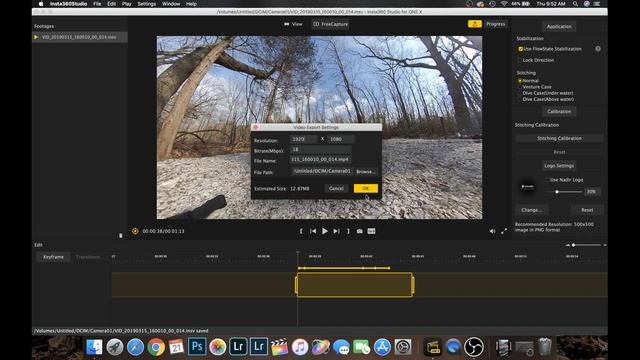Select the Transition tab in Edit panel
This screenshot has height=360, width=640.
(x=87, y=257)
